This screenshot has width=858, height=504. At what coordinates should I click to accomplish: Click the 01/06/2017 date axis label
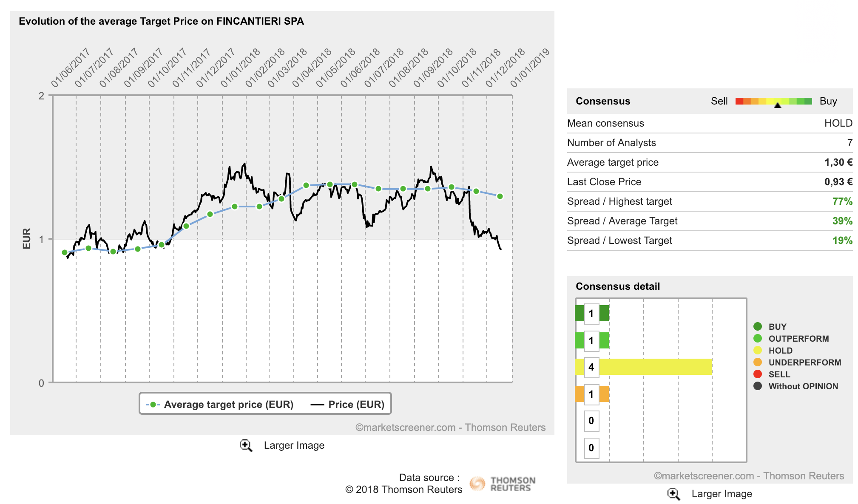(71, 68)
